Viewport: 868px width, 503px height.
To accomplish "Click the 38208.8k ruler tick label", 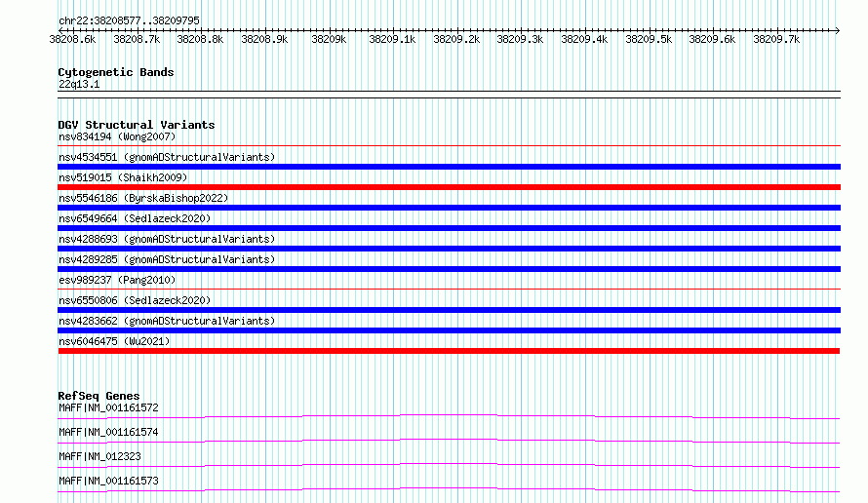I will 200,39.
